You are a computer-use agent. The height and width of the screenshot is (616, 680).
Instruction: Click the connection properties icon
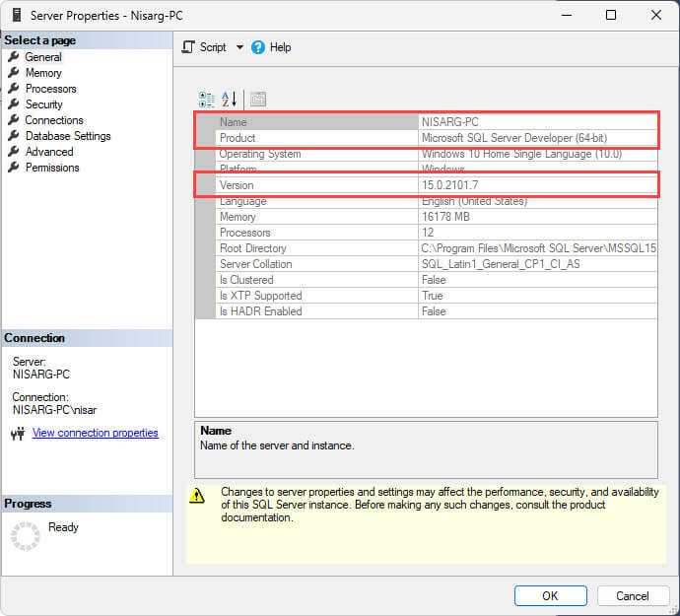(x=18, y=433)
